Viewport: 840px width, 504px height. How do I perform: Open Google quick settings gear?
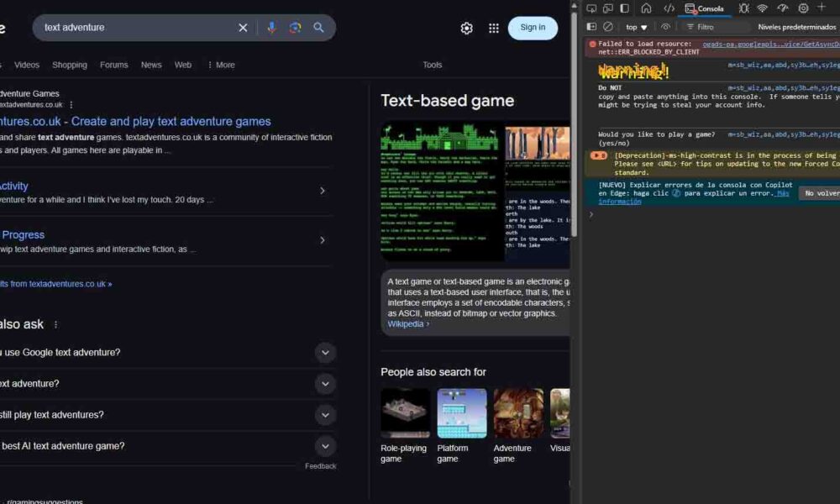(466, 28)
